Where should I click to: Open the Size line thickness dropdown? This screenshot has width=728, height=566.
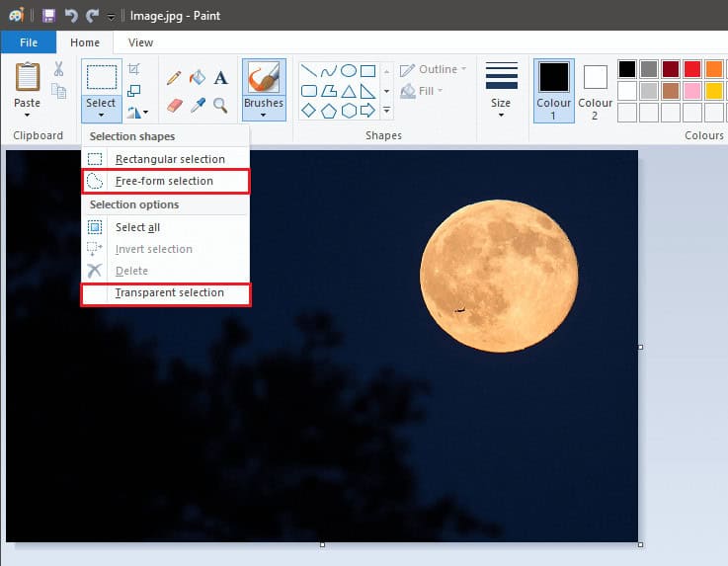click(501, 90)
